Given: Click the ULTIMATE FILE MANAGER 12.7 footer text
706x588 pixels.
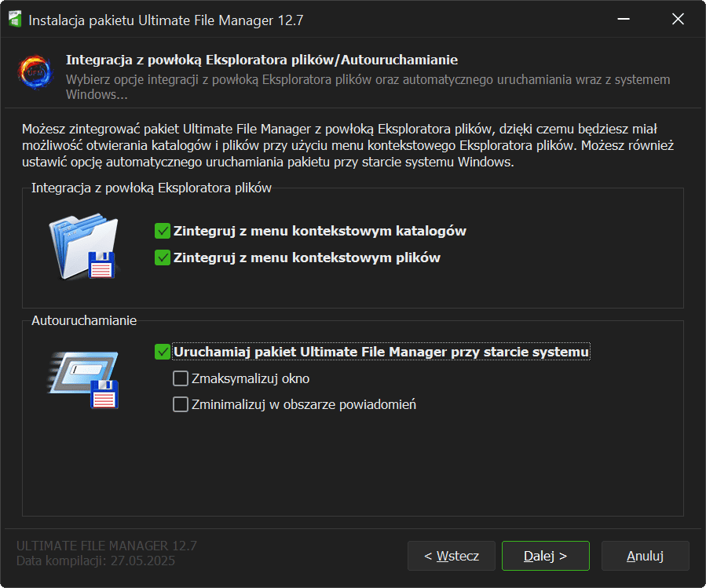Looking at the screenshot, I should [x=107, y=546].
